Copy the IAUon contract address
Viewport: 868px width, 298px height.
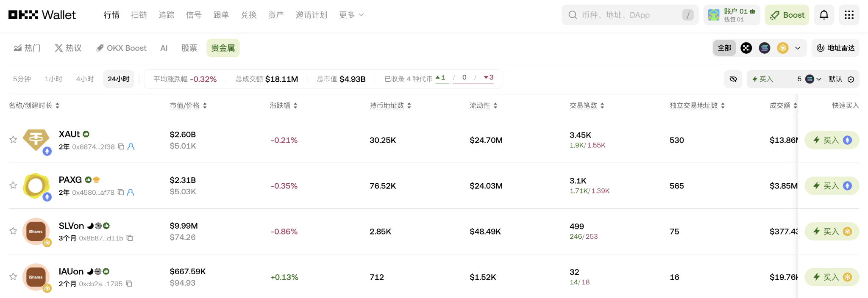click(129, 284)
